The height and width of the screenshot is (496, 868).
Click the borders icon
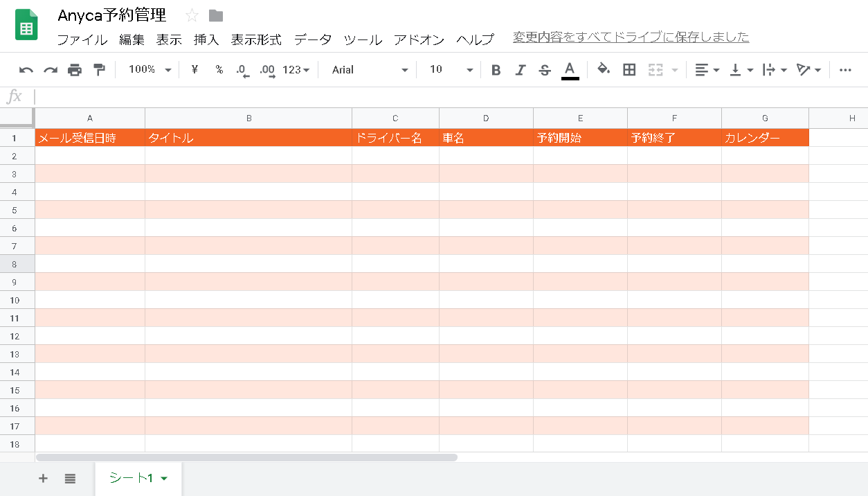pos(629,69)
